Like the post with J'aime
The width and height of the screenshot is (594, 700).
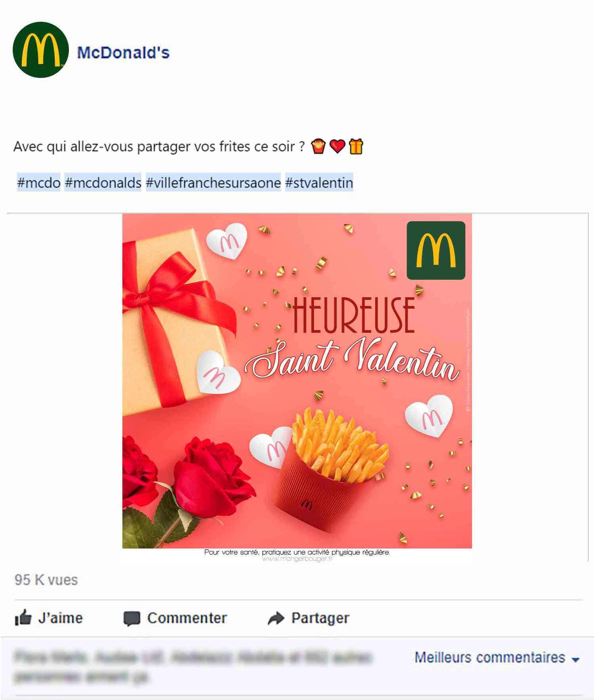tap(49, 618)
